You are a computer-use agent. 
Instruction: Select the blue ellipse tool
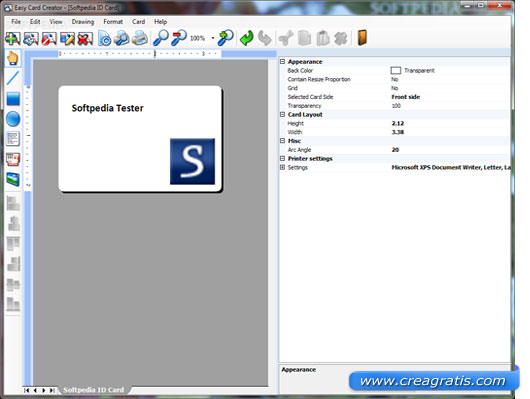tap(13, 119)
